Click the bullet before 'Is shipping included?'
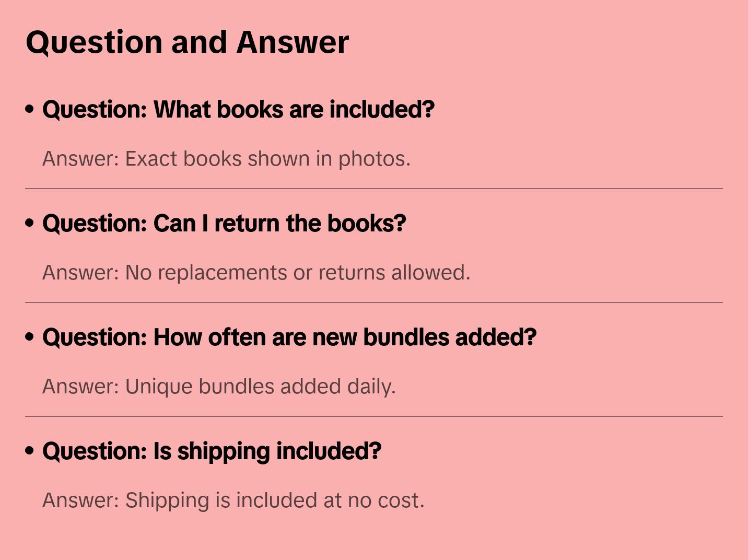 point(30,451)
